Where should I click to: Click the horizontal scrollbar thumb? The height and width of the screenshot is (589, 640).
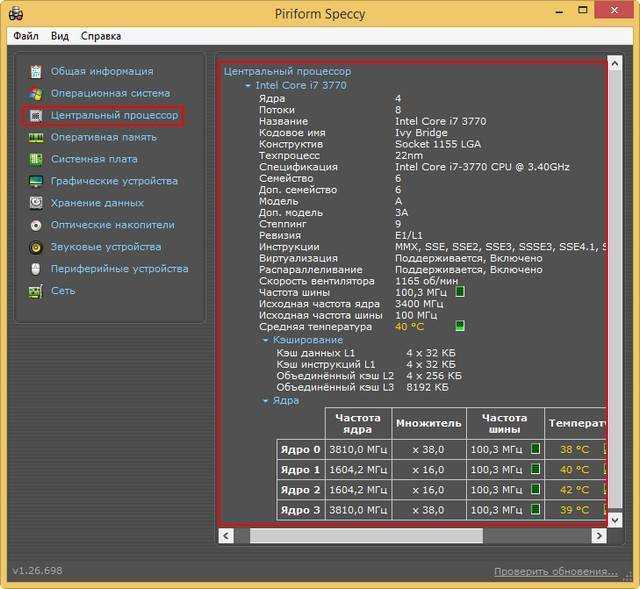point(366,536)
